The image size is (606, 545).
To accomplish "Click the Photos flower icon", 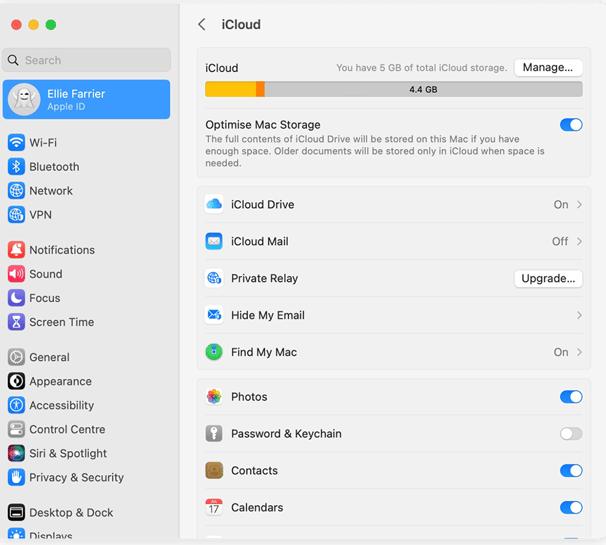I will (x=214, y=397).
